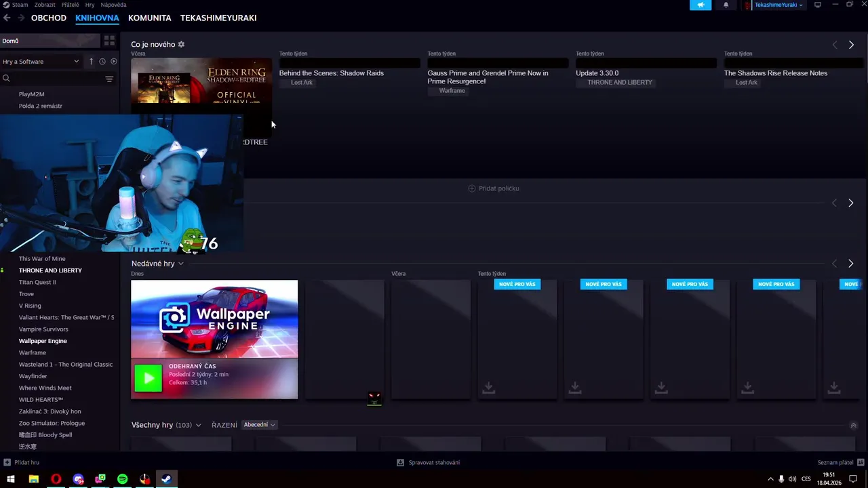Customize 'Co je nového' gear icon
Viewport: 868px width, 488px height.
click(x=181, y=44)
